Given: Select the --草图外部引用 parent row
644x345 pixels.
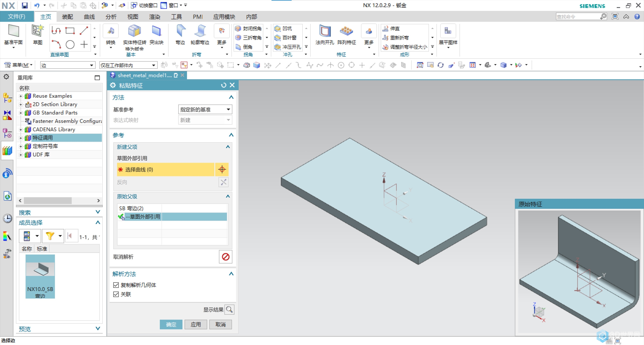Looking at the screenshot, I should tap(173, 217).
